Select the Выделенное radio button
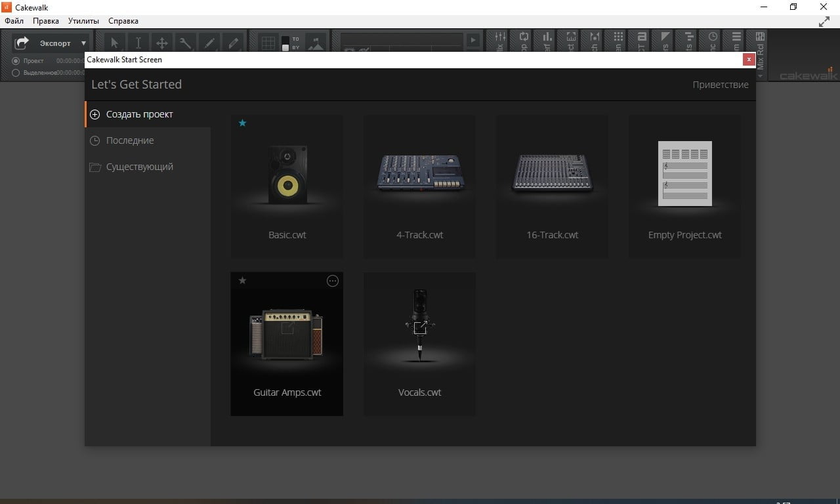The width and height of the screenshot is (840, 504). click(x=16, y=73)
